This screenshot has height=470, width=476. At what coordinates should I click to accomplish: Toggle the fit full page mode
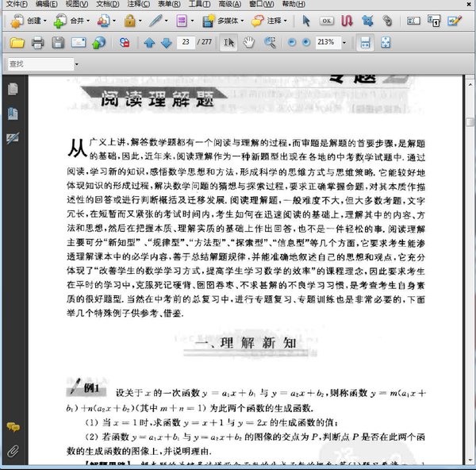point(386,43)
